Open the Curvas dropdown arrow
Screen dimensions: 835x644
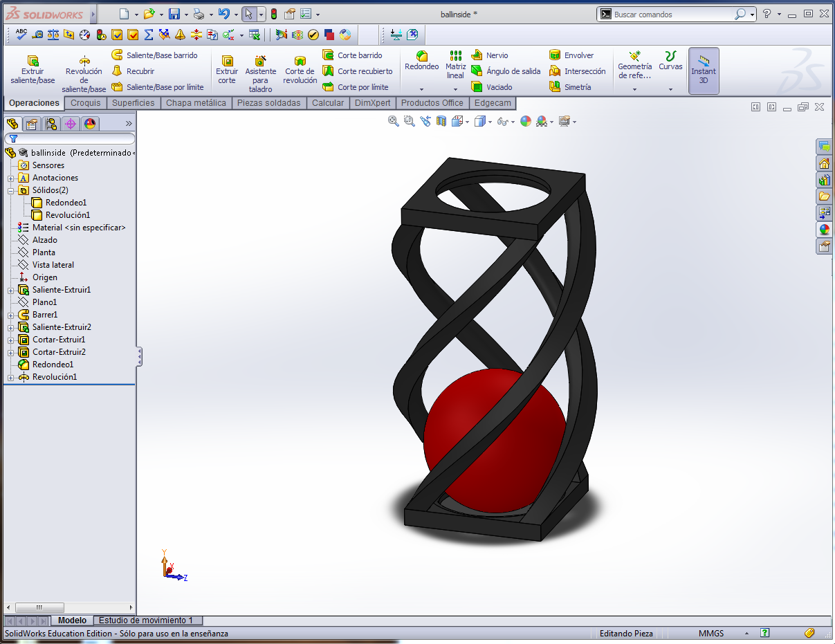(x=670, y=89)
